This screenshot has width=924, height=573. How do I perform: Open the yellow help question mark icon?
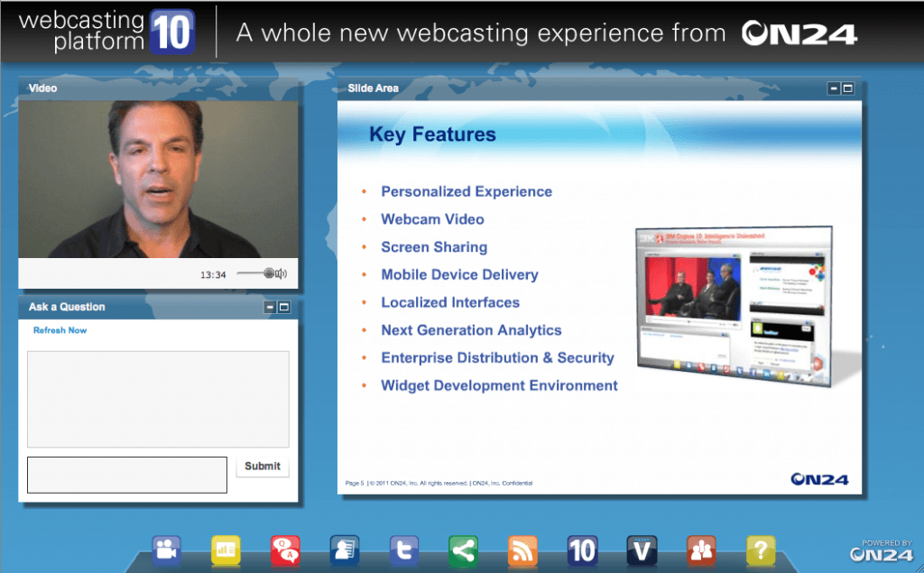pos(761,550)
